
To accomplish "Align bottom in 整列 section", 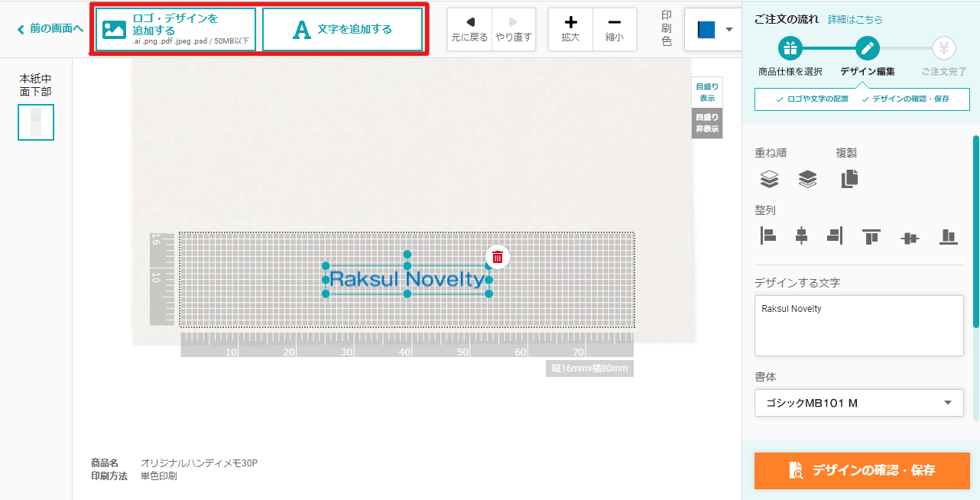I will pos(949,236).
